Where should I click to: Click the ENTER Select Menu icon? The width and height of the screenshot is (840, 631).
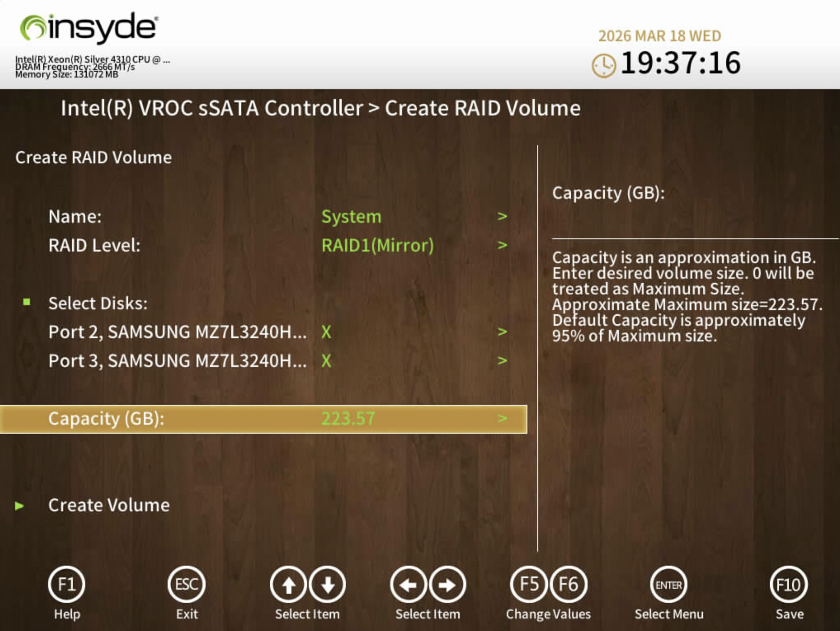(x=669, y=584)
